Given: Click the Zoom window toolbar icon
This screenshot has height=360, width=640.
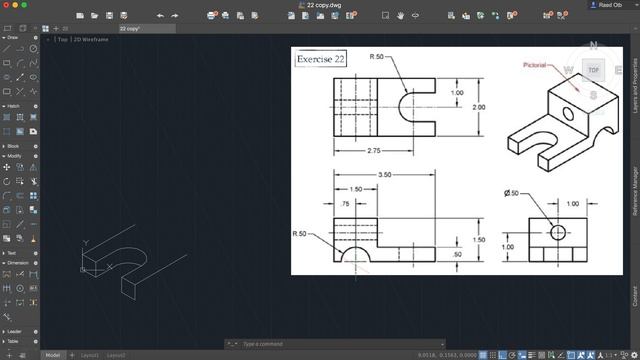Looking at the screenshot, I should (x=385, y=16).
